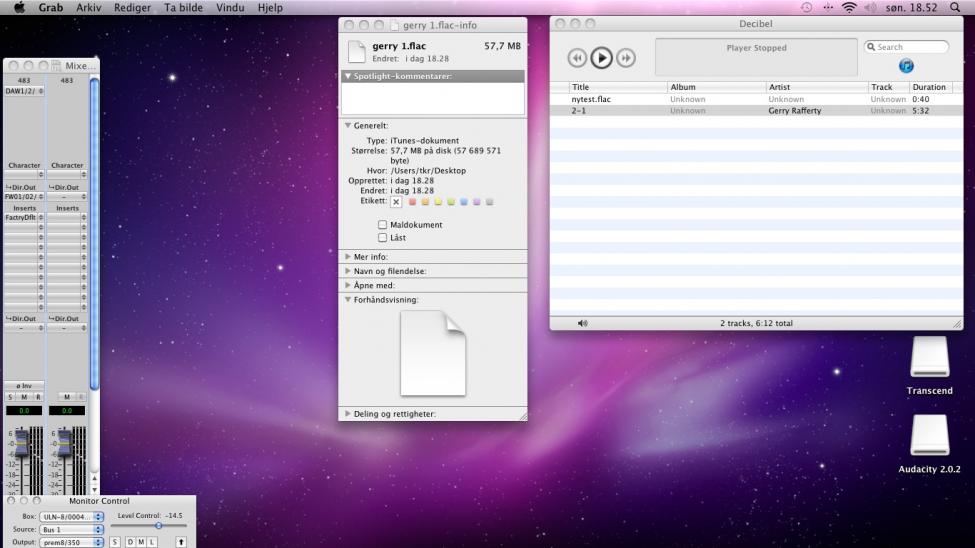The width and height of the screenshot is (975, 548).
Task: Select the red Etikett color label
Action: (x=412, y=202)
